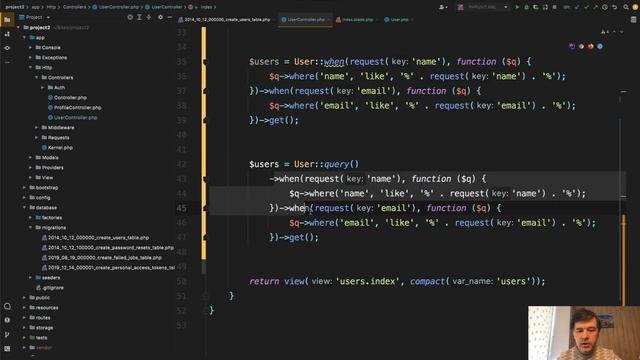Open the Database tool window icon

[633, 19]
